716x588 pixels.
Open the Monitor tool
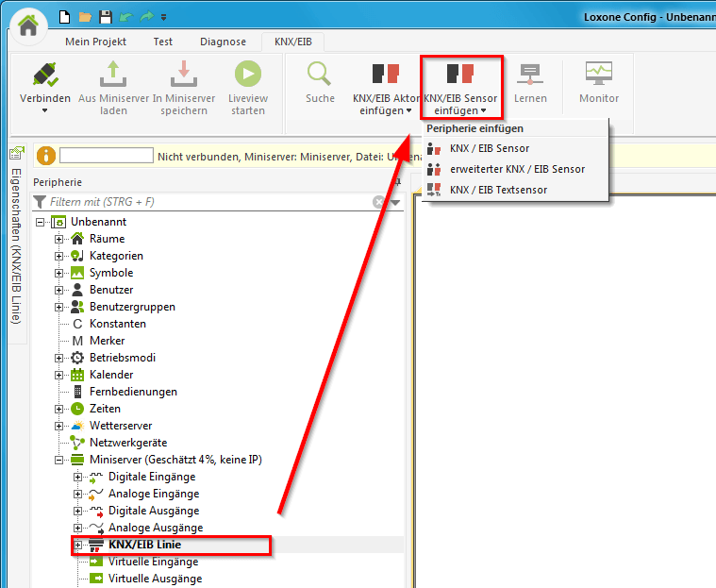tap(599, 76)
